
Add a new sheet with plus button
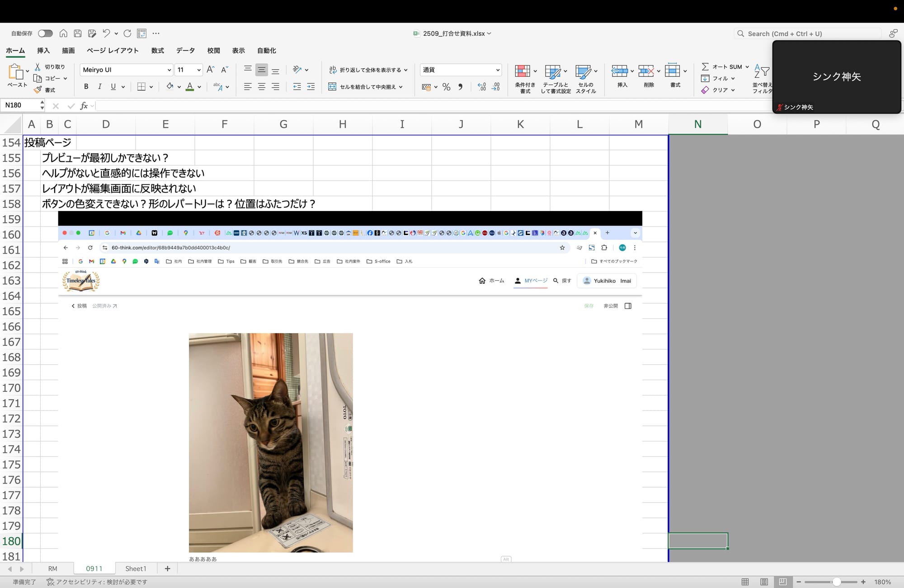pos(167,569)
